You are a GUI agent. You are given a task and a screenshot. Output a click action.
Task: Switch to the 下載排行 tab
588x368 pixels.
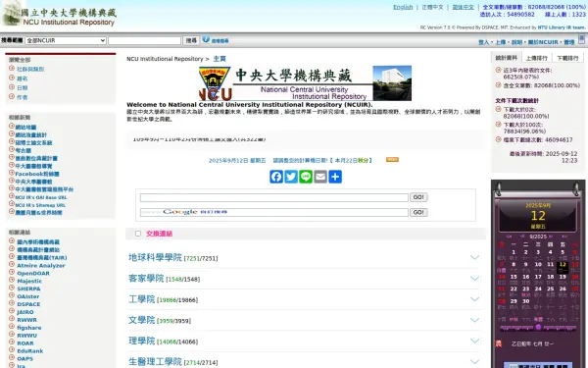tap(567, 58)
